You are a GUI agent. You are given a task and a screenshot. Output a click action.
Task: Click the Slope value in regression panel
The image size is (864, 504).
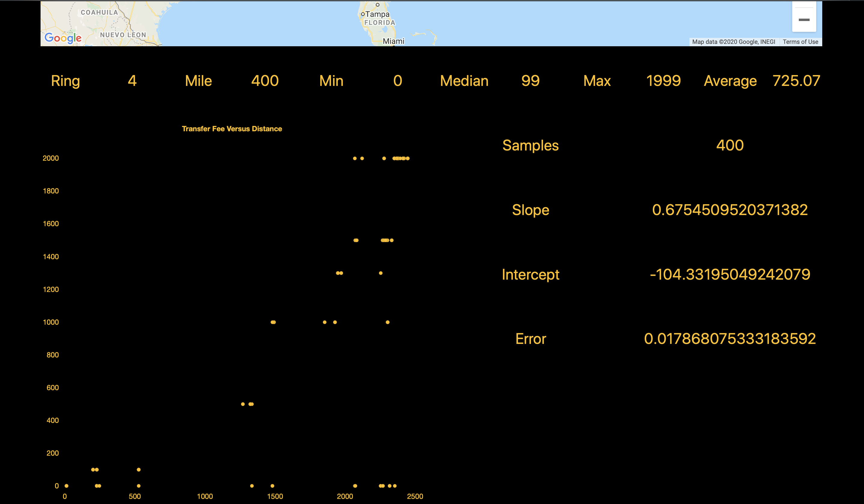coord(730,210)
